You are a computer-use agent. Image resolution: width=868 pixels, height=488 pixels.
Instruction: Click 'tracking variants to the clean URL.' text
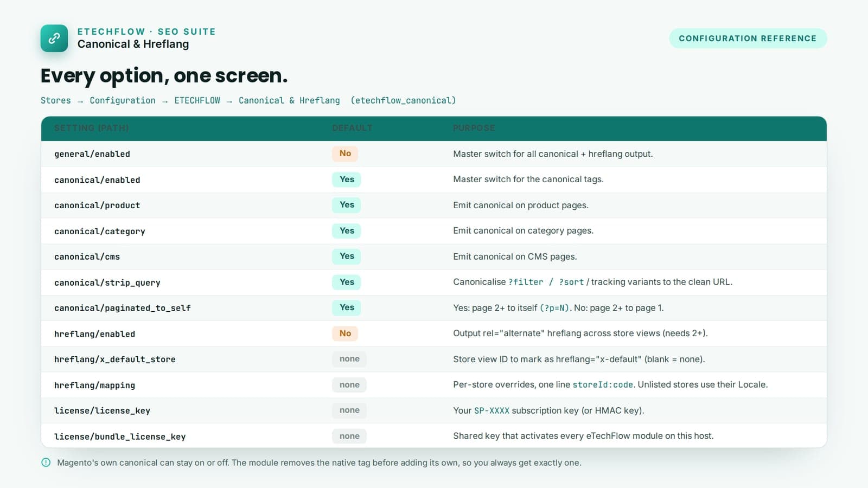[662, 282]
